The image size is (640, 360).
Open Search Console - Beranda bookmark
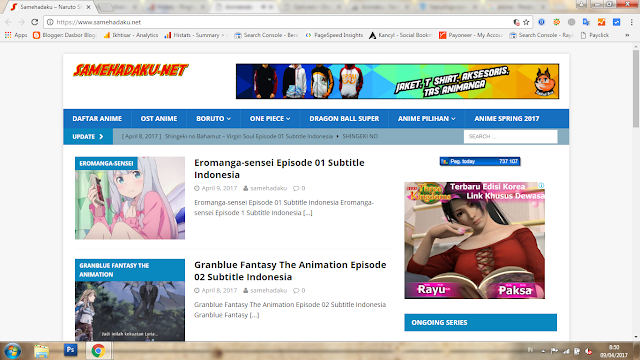click(x=266, y=35)
